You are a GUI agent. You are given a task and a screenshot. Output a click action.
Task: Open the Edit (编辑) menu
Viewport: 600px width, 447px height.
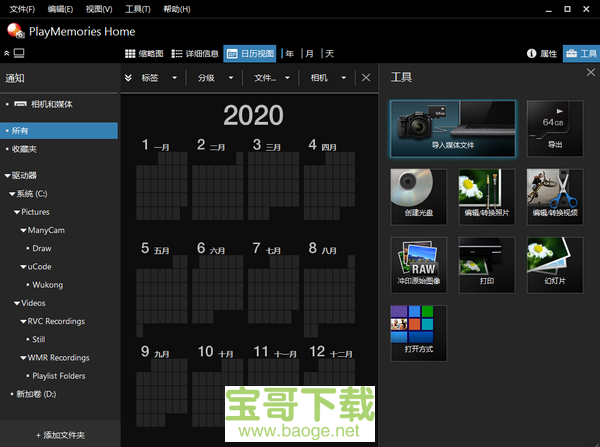tap(60, 9)
